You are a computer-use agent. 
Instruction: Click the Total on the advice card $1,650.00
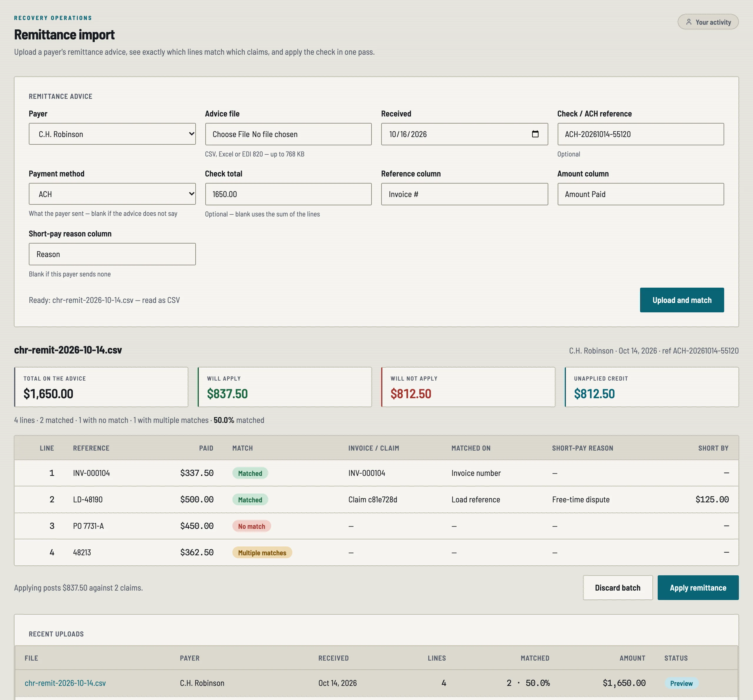pyautogui.click(x=101, y=387)
